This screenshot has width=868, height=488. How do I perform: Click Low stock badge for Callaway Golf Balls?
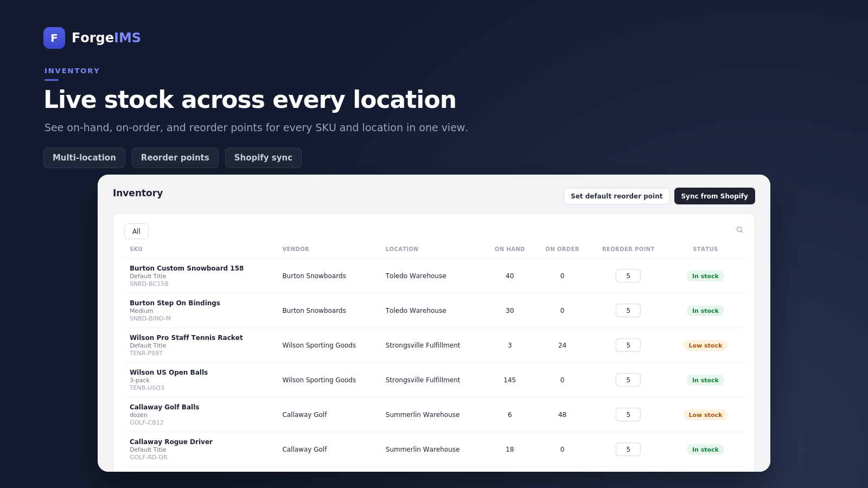(705, 415)
